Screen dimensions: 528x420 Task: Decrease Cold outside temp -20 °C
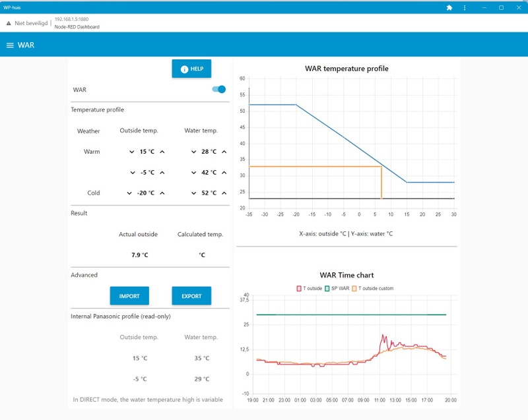point(129,193)
